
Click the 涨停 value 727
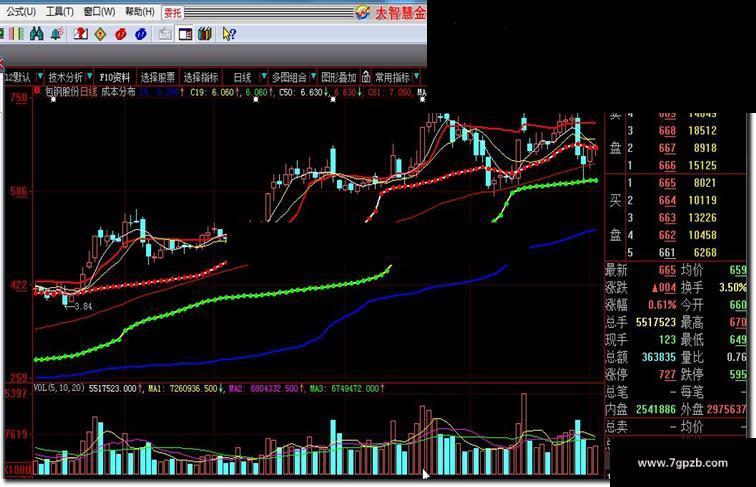667,374
